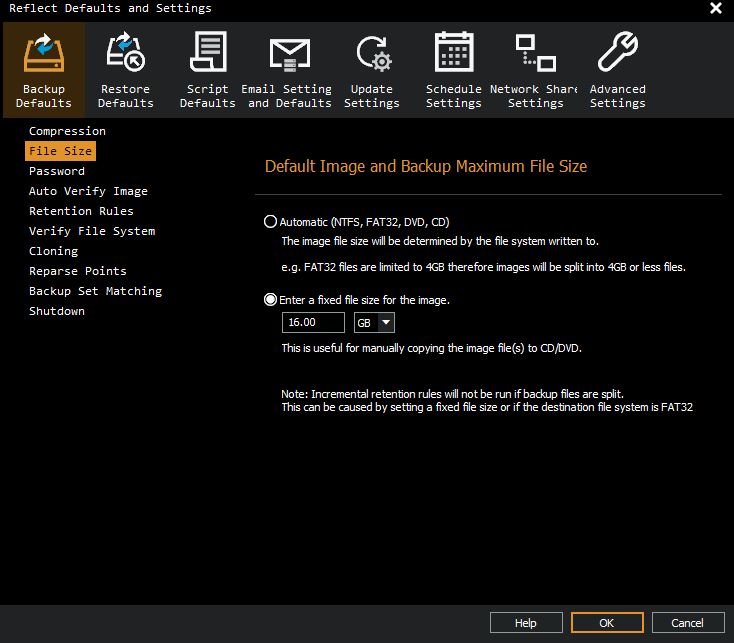Select the Retention Rules category
The image size is (734, 643).
pyautogui.click(x=81, y=211)
